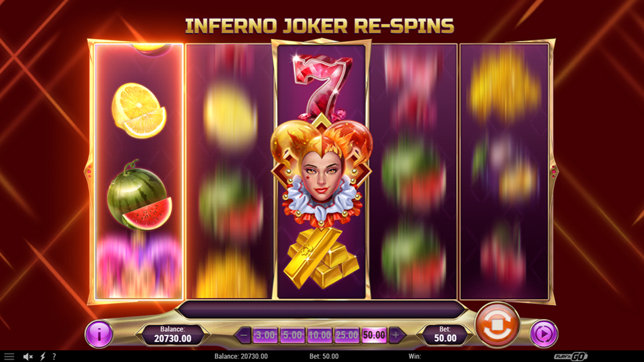Decrease the bet with the minus arrow
Viewport: 644px width, 362px height.
click(x=244, y=335)
